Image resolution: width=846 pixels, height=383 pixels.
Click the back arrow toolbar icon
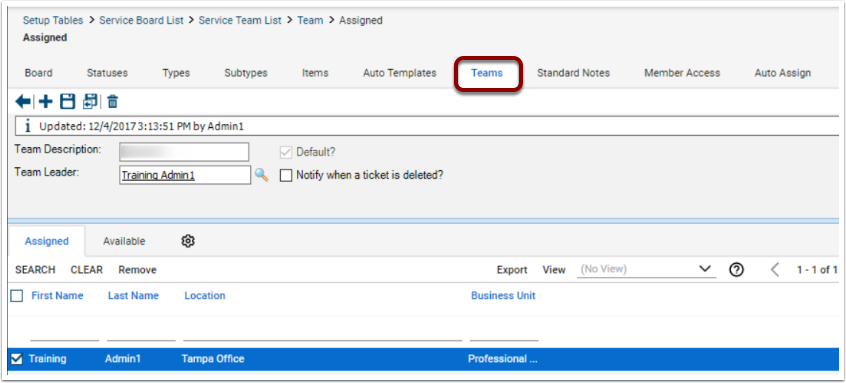coord(23,101)
